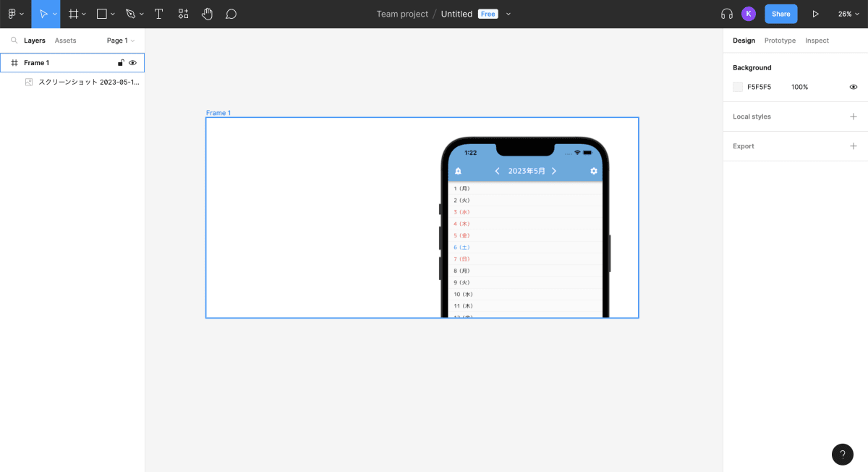Switch to the Prototype tab

[780, 41]
